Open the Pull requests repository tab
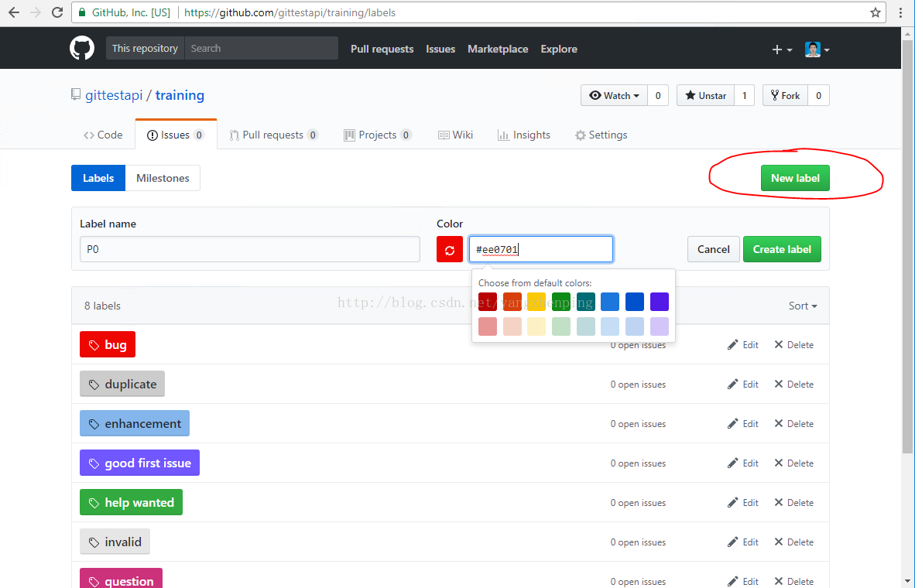 (274, 135)
